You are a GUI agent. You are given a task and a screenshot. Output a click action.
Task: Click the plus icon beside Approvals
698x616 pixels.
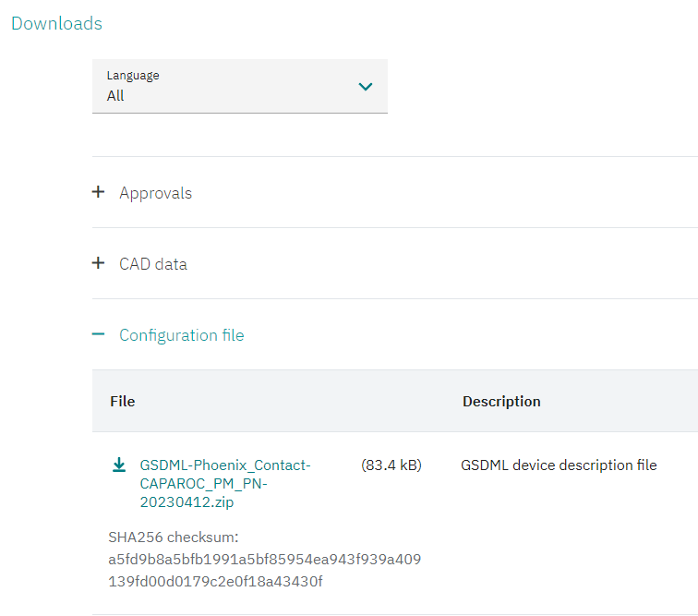click(99, 193)
